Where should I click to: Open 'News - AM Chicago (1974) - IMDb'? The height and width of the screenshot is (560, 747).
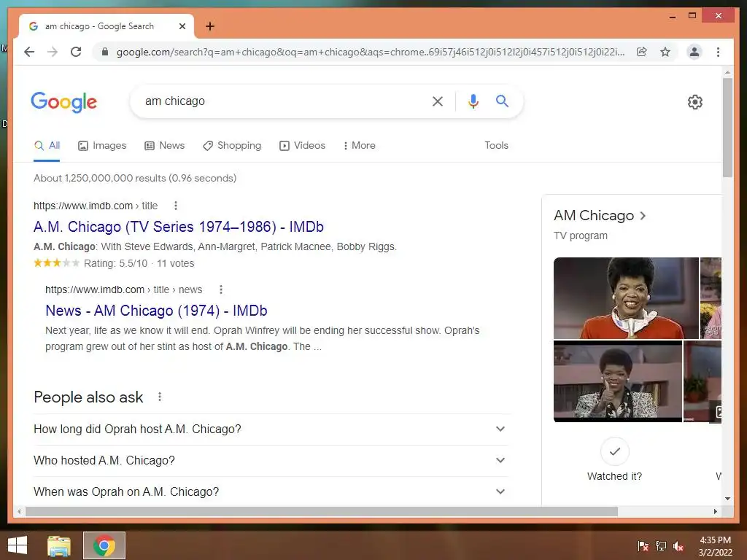click(x=156, y=311)
